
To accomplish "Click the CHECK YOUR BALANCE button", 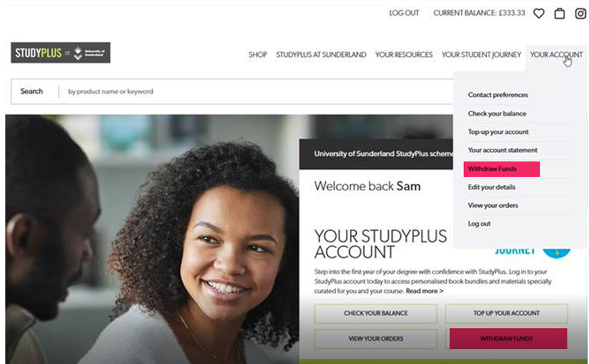I will (375, 313).
